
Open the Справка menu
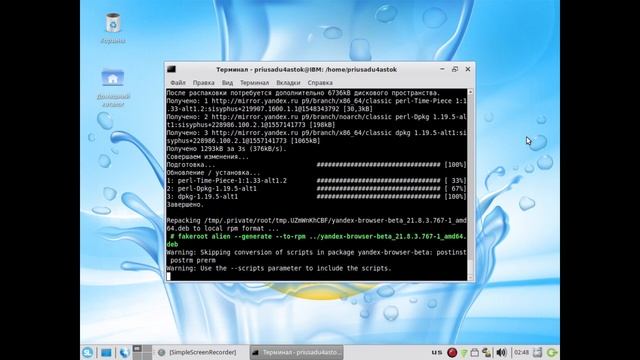(x=320, y=82)
